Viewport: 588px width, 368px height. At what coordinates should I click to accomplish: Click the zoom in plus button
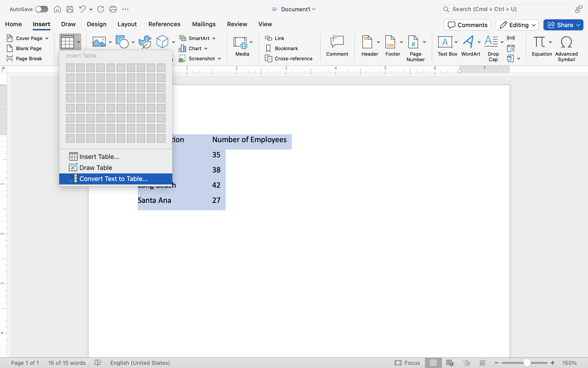[x=552, y=363]
